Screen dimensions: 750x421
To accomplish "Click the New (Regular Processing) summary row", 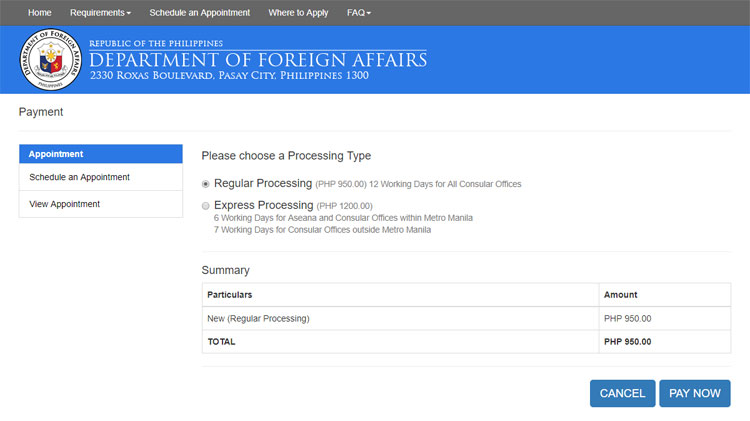I will coord(466,319).
